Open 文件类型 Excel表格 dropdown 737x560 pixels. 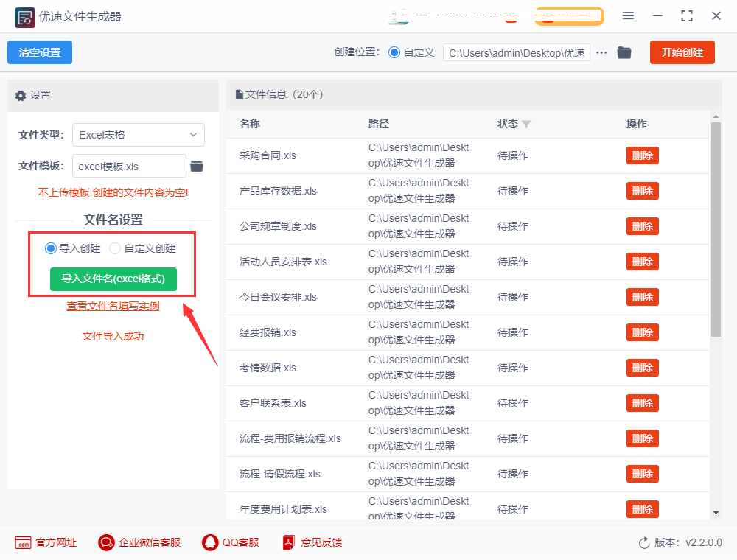tap(139, 135)
